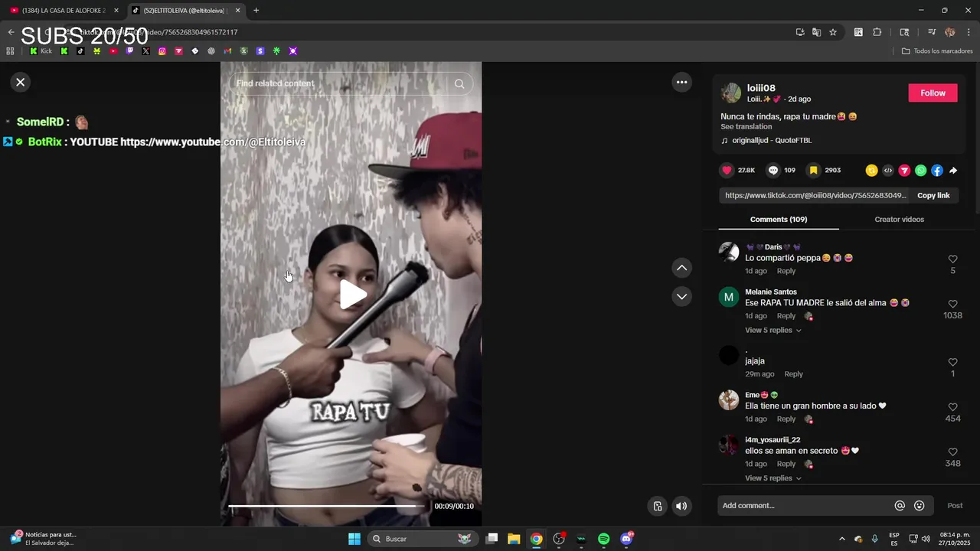Open the three-dots more options menu on video
980x551 pixels.
[681, 82]
